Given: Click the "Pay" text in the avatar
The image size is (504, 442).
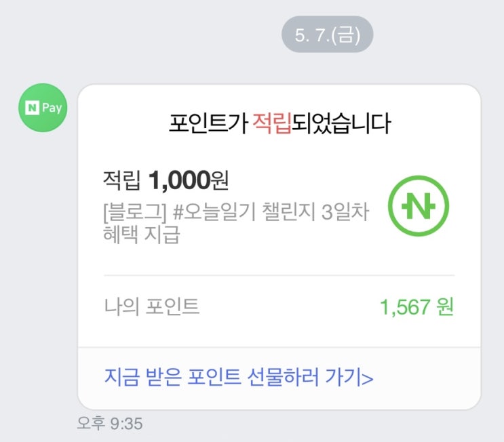Looking at the screenshot, I should (x=51, y=108).
